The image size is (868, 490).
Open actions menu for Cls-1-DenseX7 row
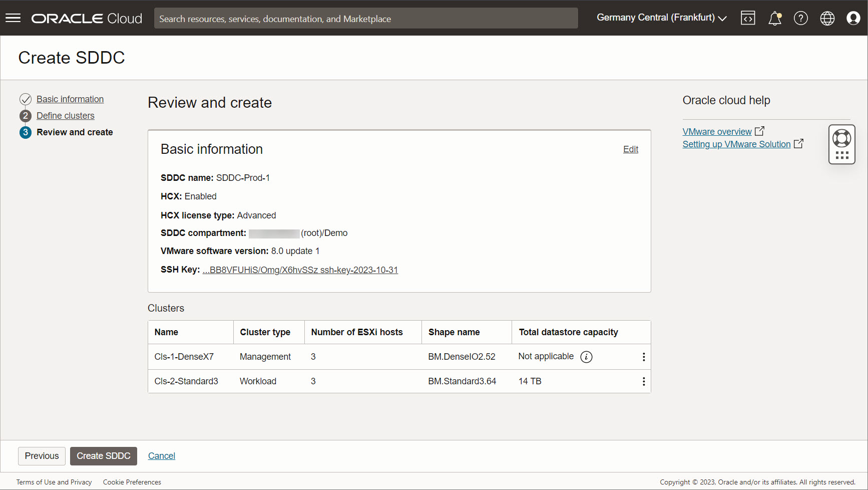pos(644,357)
